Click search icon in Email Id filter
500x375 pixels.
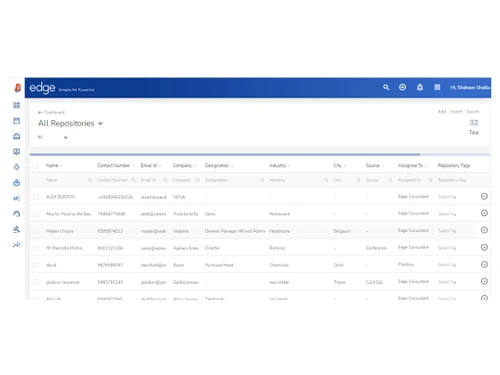point(165,180)
